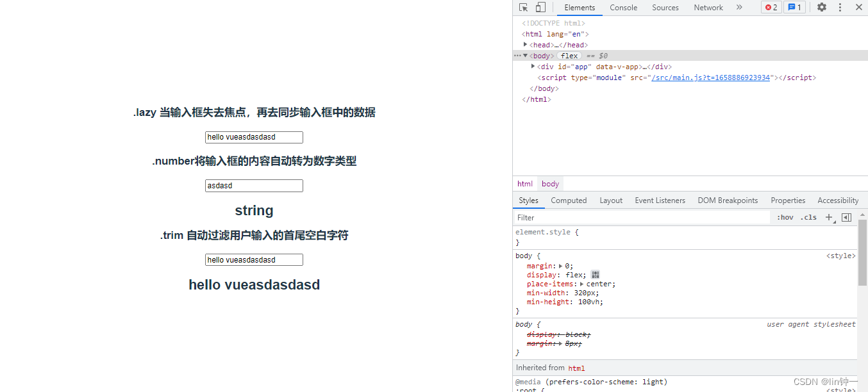Image resolution: width=868 pixels, height=392 pixels.
Task: Open the flexbox editor icon beside display: flex
Action: [596, 275]
